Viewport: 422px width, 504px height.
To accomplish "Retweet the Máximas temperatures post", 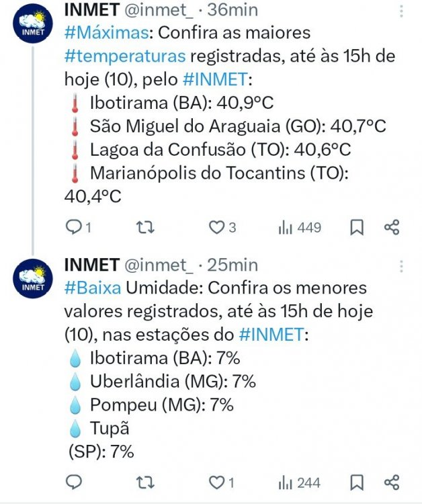I will (x=144, y=227).
